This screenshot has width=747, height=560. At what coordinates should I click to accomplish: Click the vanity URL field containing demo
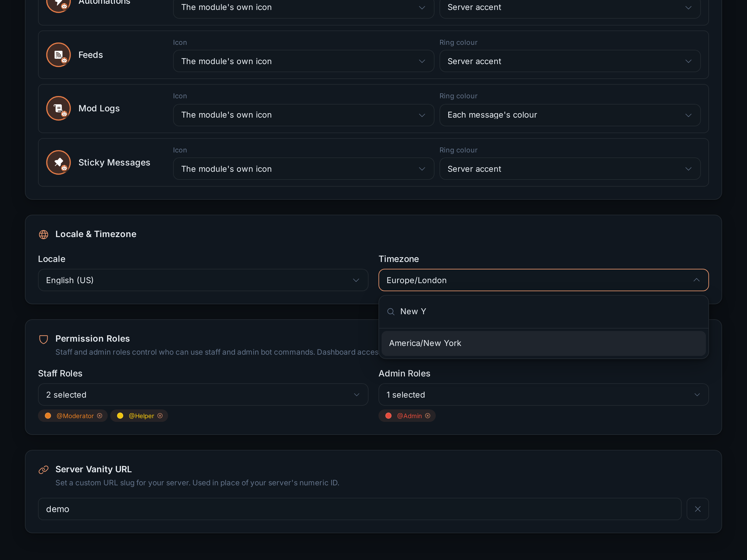(360, 509)
